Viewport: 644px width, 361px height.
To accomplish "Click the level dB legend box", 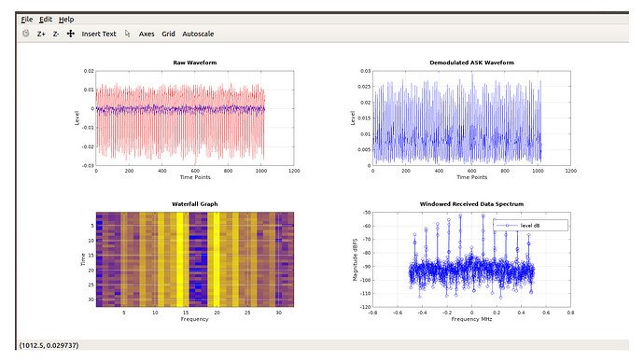I will [531, 226].
